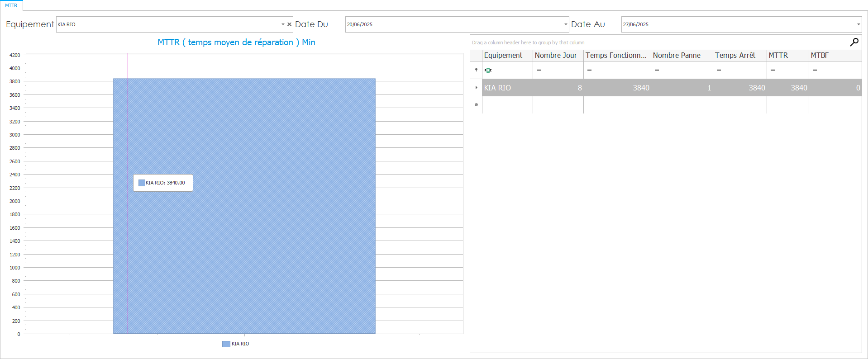Open the Date Au calendar dropdown
This screenshot has width=868, height=359.
point(858,24)
